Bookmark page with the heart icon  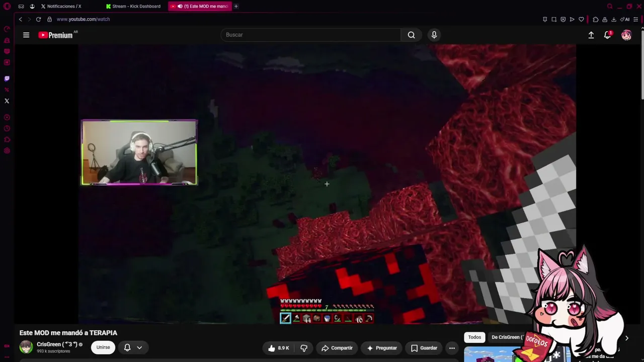(581, 20)
